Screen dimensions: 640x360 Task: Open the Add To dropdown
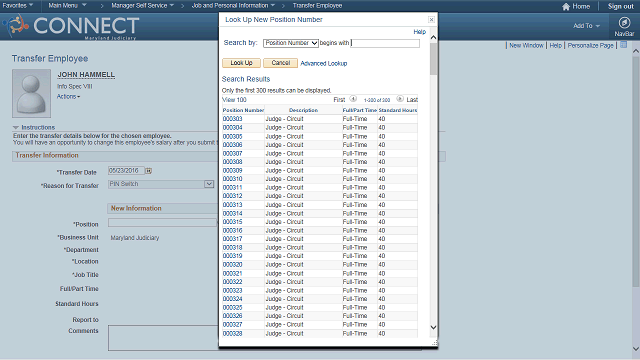pos(586,26)
